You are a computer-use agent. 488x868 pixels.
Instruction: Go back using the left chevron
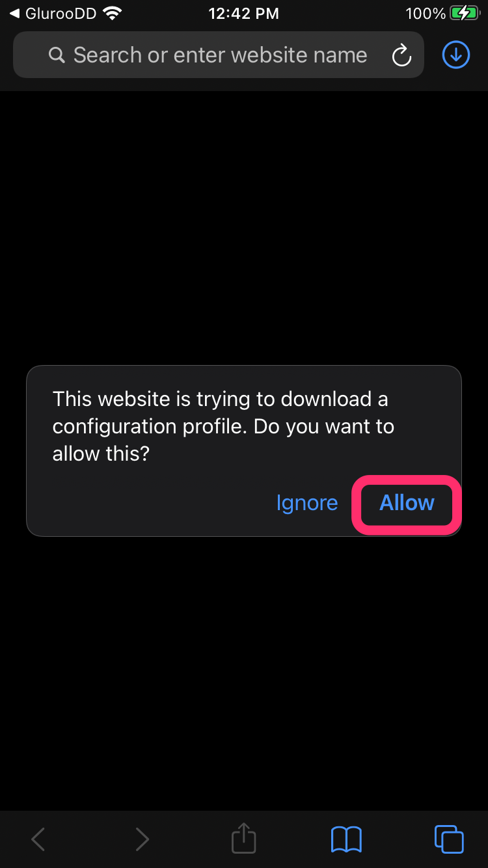(x=38, y=839)
